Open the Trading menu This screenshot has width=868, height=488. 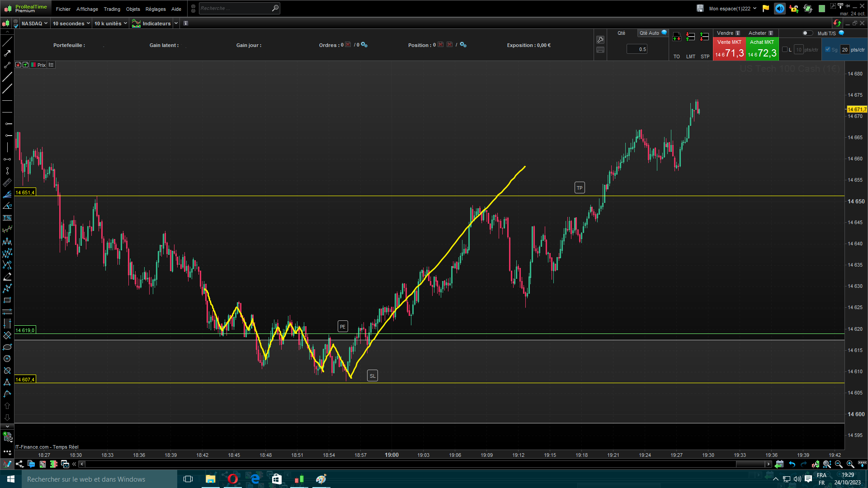click(112, 9)
